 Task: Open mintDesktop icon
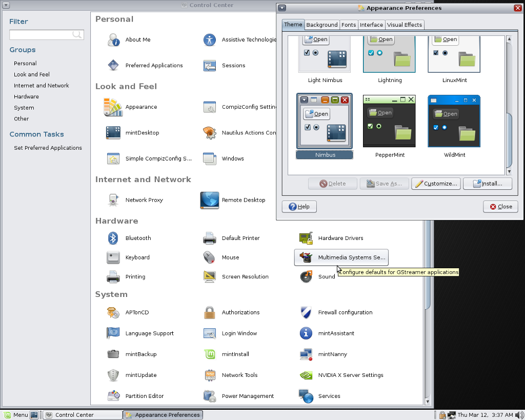[x=113, y=133]
